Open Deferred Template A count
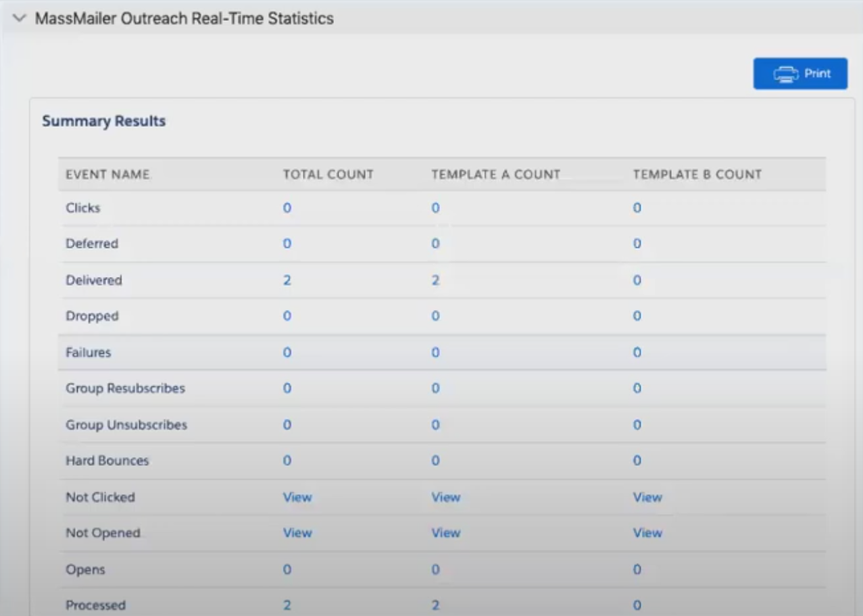 click(435, 244)
